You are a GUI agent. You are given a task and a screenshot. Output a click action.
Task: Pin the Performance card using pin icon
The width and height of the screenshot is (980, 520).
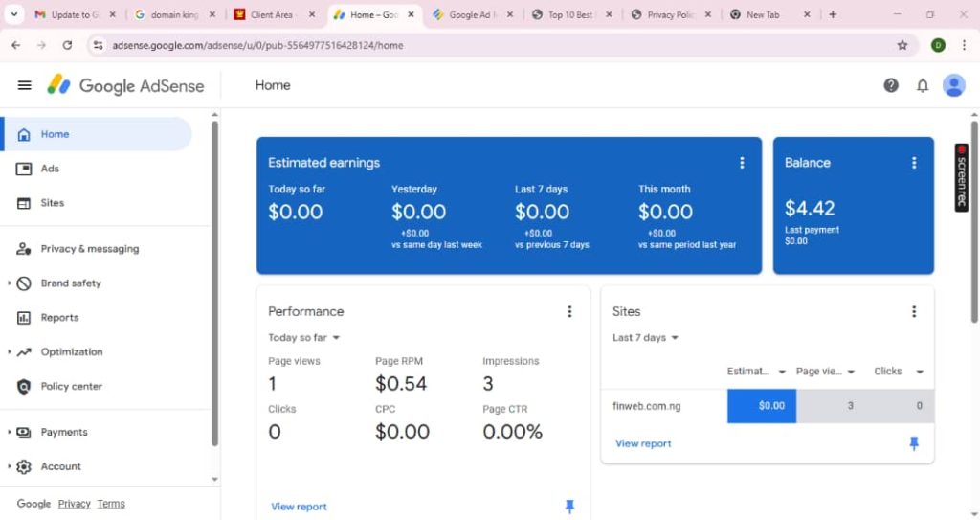[x=569, y=507]
